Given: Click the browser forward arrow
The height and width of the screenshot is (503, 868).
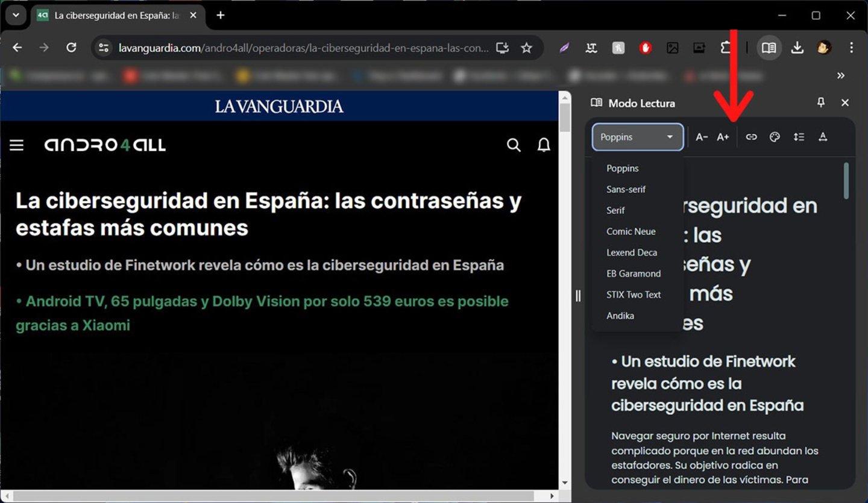Looking at the screenshot, I should click(44, 48).
